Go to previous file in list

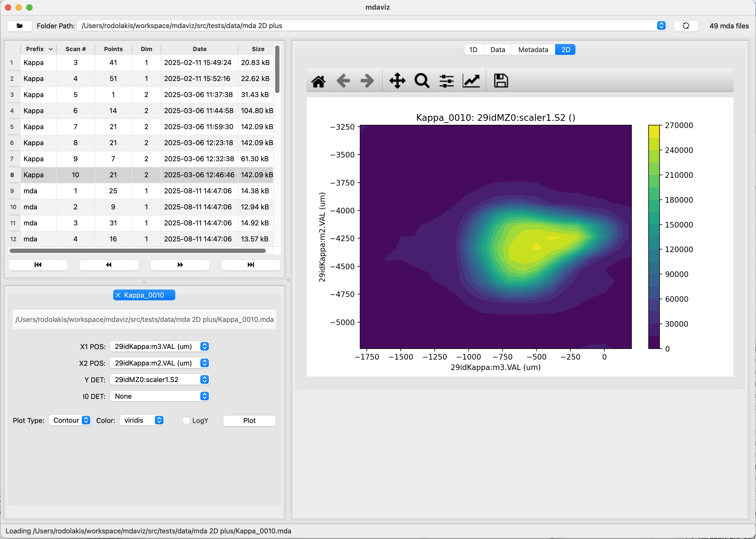click(x=109, y=264)
